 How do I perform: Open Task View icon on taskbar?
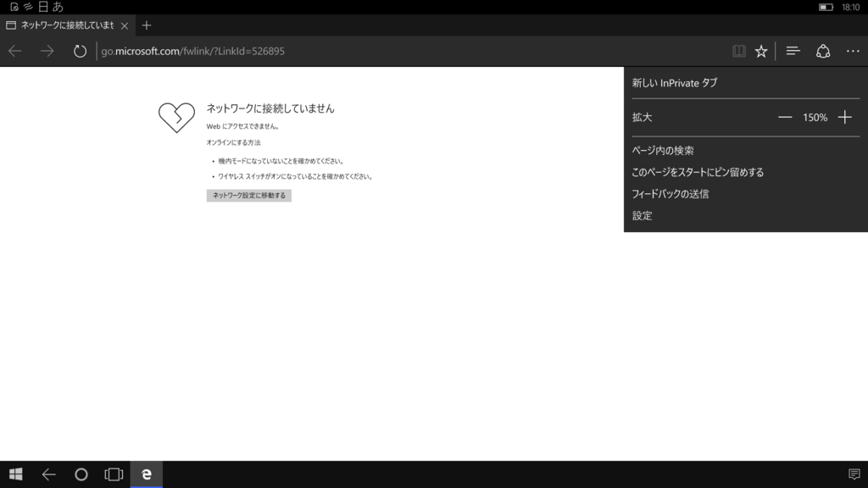(114, 474)
